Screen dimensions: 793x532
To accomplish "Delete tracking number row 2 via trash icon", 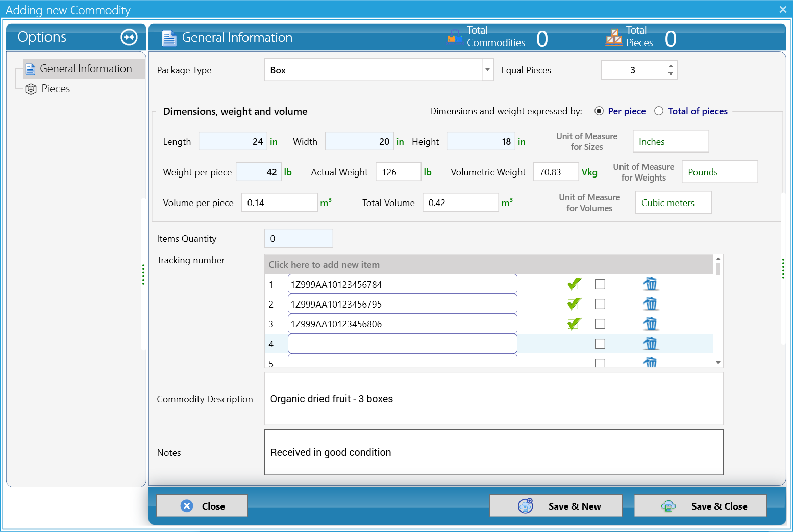I will click(650, 304).
